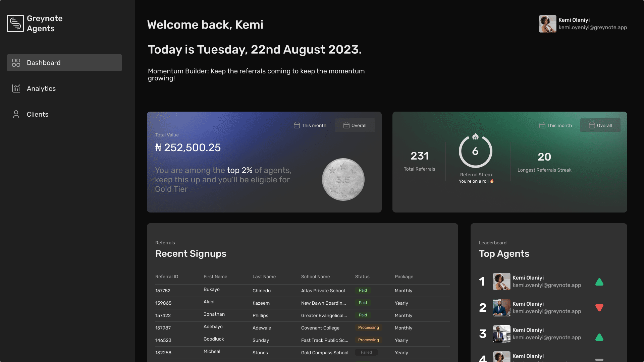Open the Clients menu item

(x=38, y=114)
